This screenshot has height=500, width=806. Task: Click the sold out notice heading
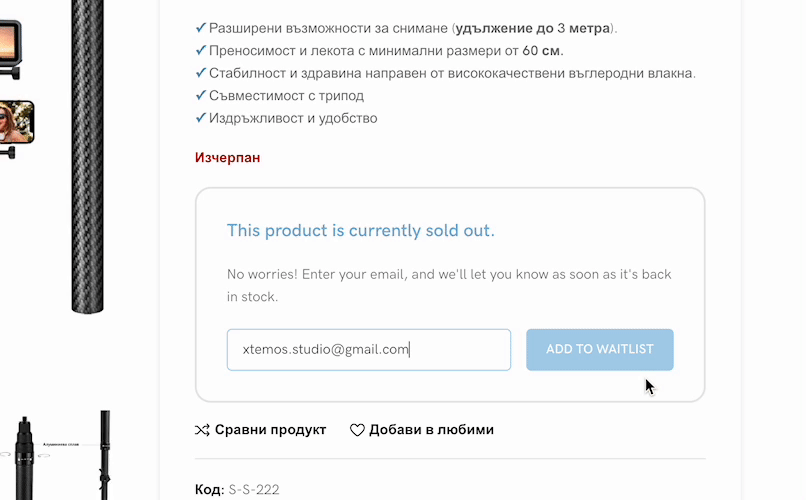[x=360, y=231]
